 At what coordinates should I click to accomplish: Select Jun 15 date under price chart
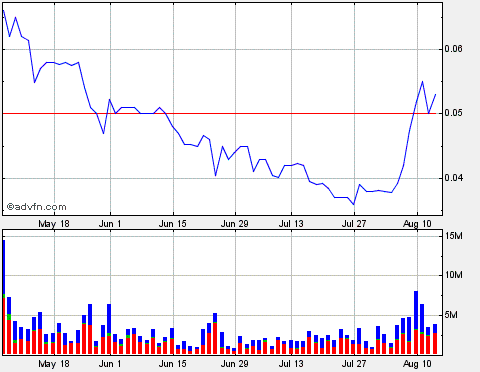[x=173, y=224]
